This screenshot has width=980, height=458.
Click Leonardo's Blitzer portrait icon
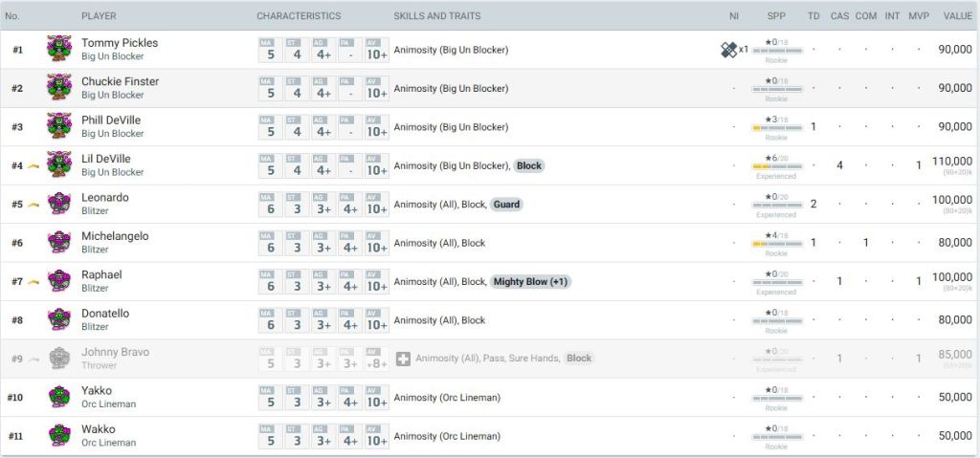[59, 204]
